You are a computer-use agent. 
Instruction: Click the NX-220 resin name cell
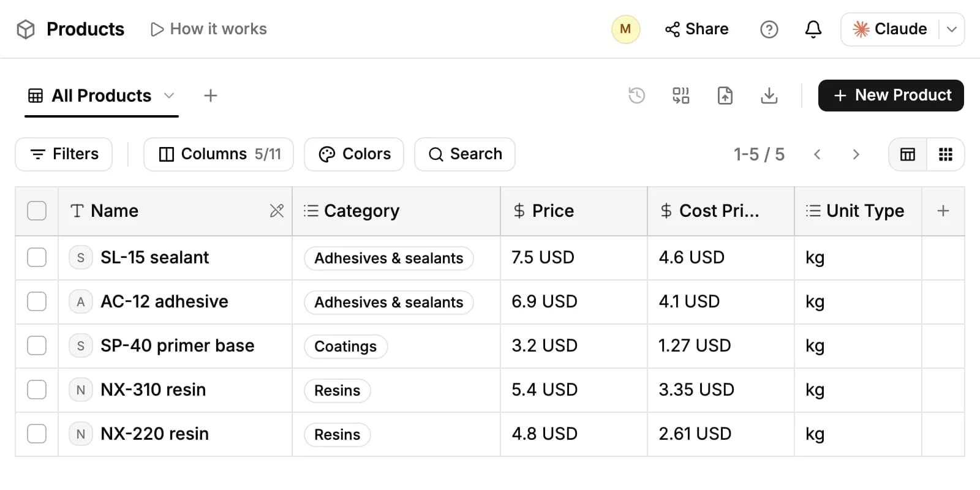coord(175,434)
